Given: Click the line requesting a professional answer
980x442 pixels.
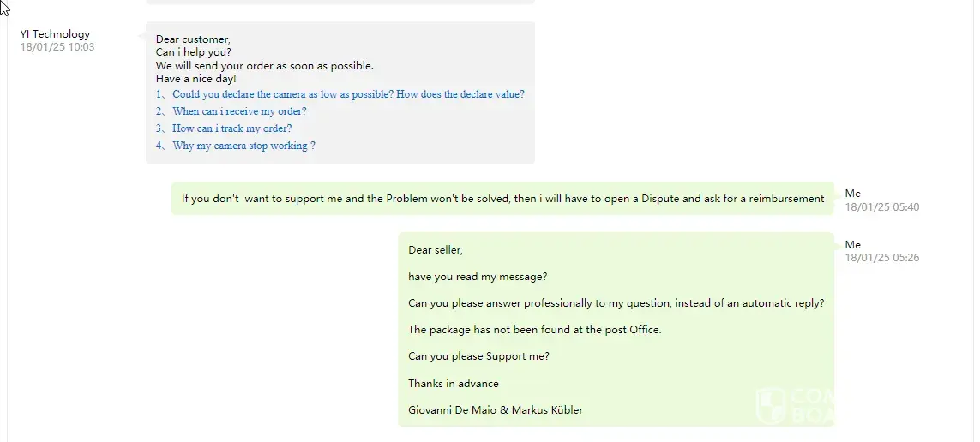Looking at the screenshot, I should pos(616,303).
